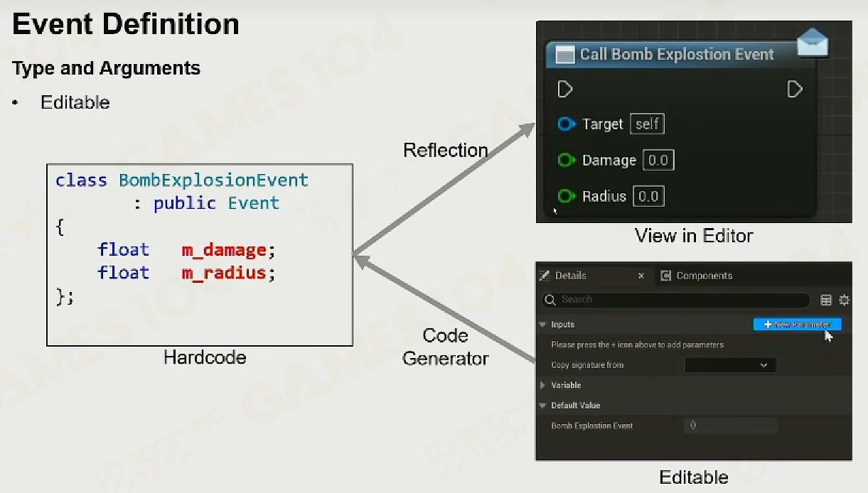Click the node icon beside Call Bomb Explostion Event
The width and height of the screenshot is (868, 493).
point(565,55)
